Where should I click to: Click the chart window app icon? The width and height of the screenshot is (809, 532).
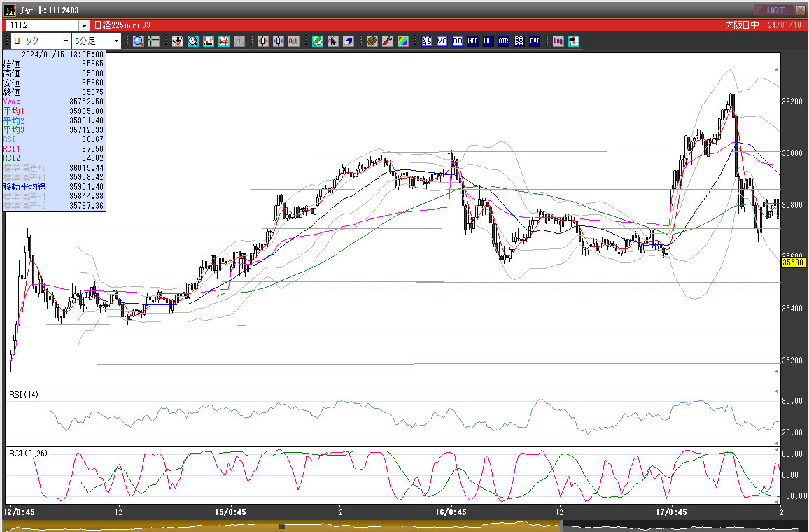pos(9,10)
